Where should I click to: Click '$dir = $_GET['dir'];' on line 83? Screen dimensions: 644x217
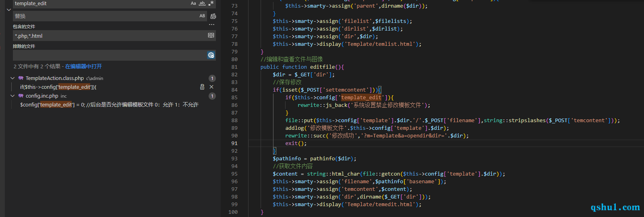(304, 75)
